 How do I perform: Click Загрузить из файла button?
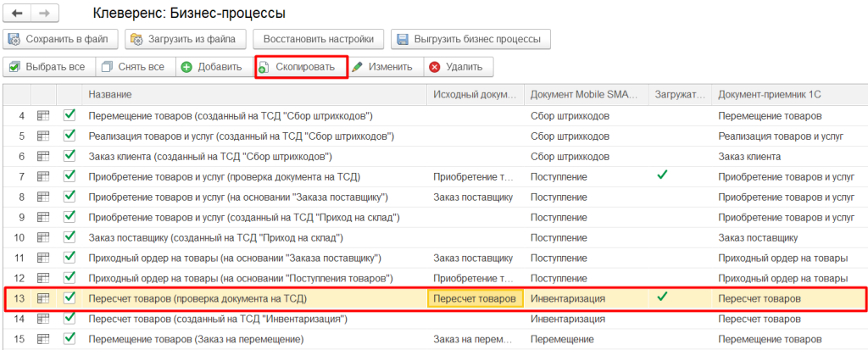(x=186, y=39)
